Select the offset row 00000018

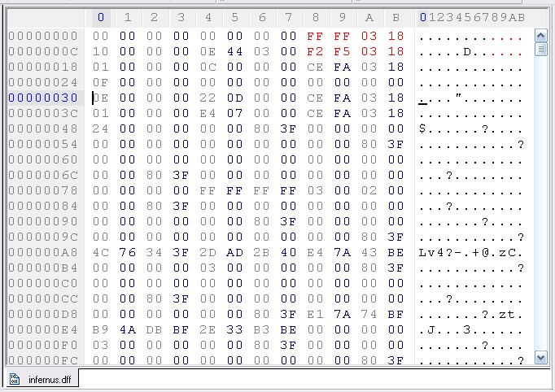(x=43, y=67)
